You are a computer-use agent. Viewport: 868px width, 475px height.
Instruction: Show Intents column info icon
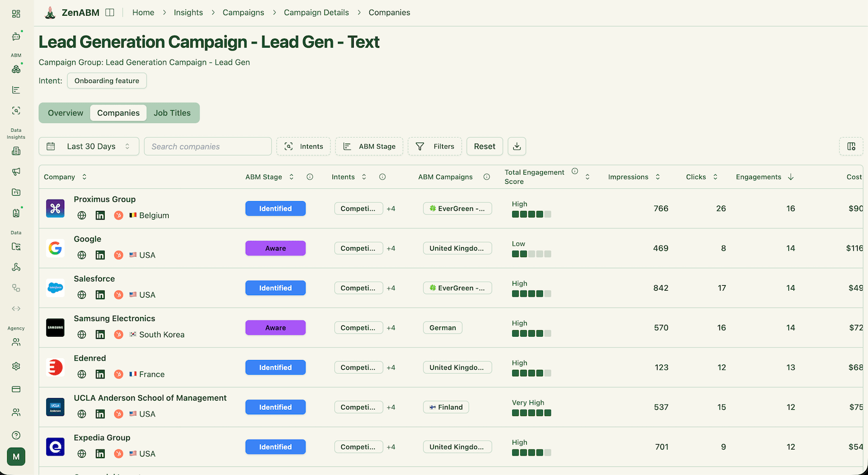click(382, 177)
